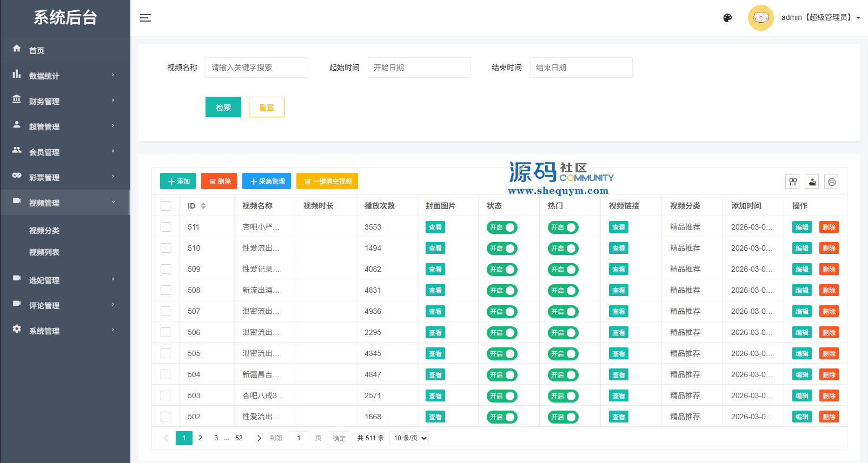Click the ID column sort arrows
The width and height of the screenshot is (868, 463).
(x=203, y=206)
